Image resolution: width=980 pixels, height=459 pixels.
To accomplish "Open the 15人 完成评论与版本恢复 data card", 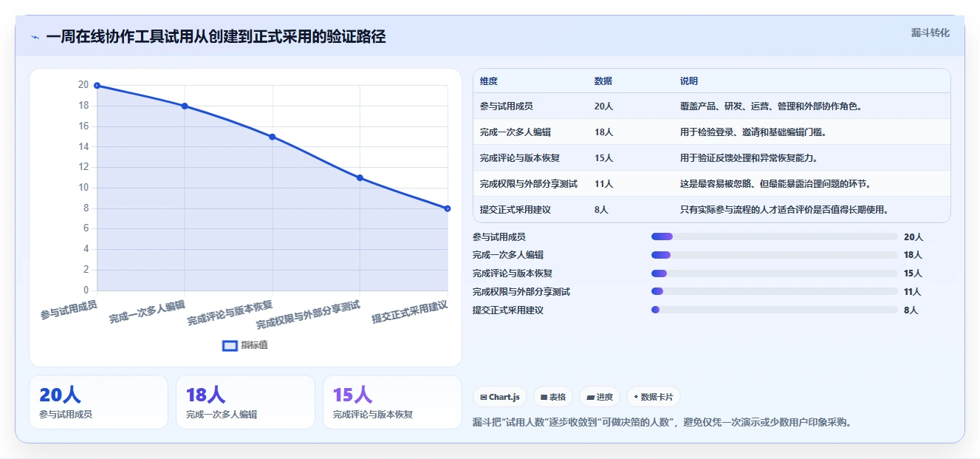I will [x=392, y=402].
